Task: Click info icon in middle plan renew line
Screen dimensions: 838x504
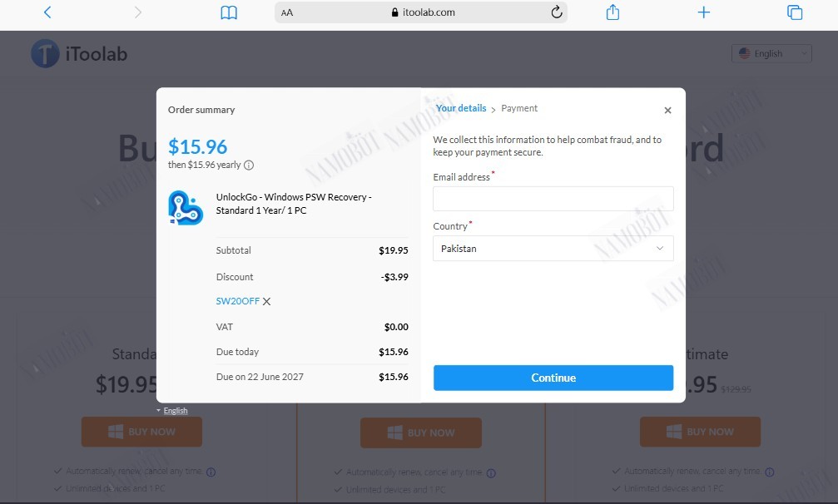Action: point(491,473)
